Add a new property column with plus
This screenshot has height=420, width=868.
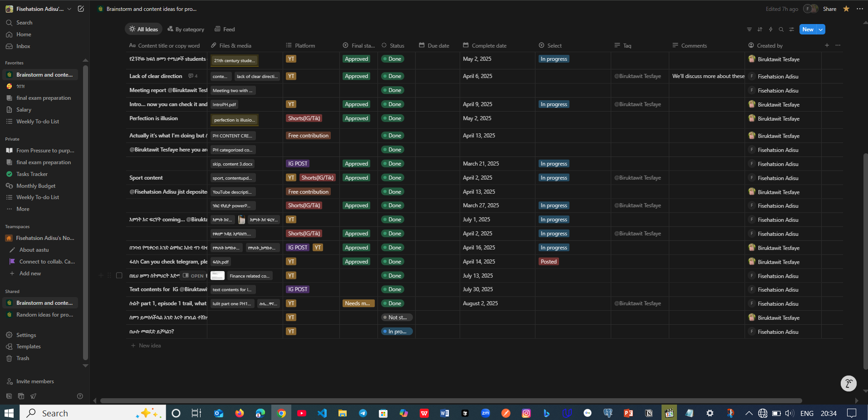[827, 45]
